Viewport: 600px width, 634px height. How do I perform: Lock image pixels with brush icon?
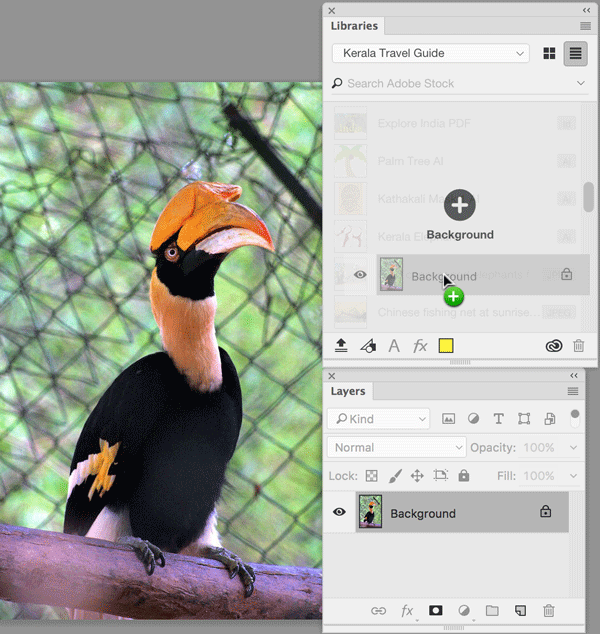pos(395,476)
